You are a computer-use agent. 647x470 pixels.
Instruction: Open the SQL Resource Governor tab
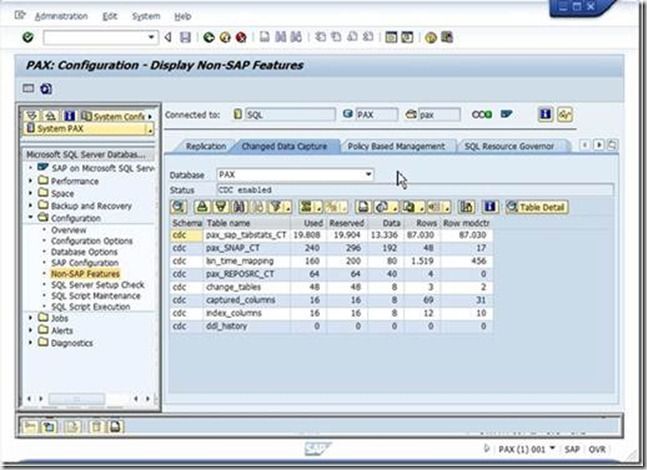tap(509, 146)
